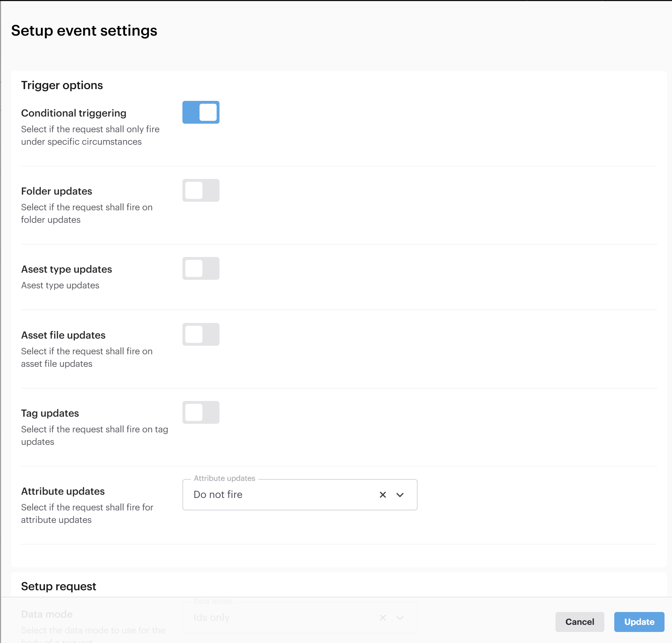Clear the Attribute updates selection with X
Viewport: 672px width, 643px height.
click(x=383, y=495)
